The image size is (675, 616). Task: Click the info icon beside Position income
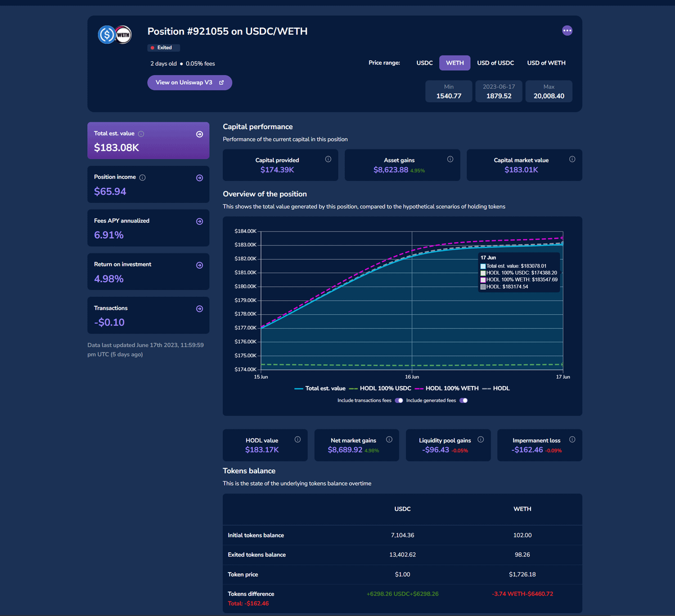[x=142, y=178]
